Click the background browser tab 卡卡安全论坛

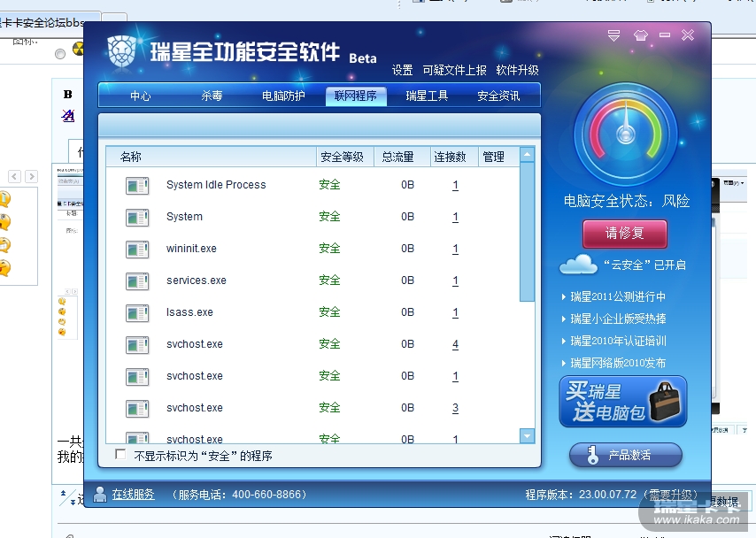click(42, 22)
